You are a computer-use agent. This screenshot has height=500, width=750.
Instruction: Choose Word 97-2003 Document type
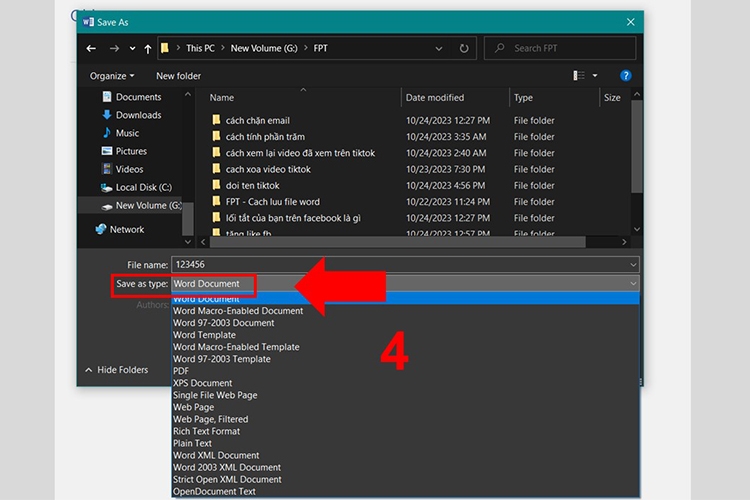405,323
